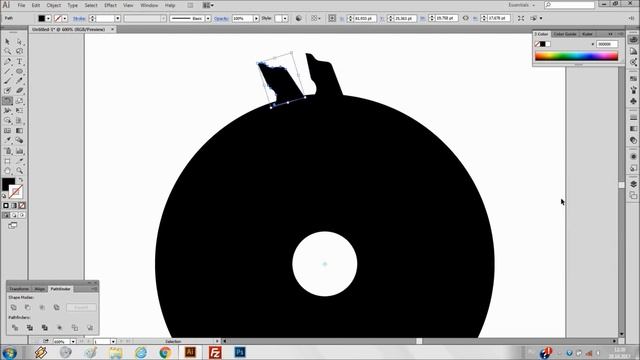Set paint mode to None in toolbox

point(22,206)
